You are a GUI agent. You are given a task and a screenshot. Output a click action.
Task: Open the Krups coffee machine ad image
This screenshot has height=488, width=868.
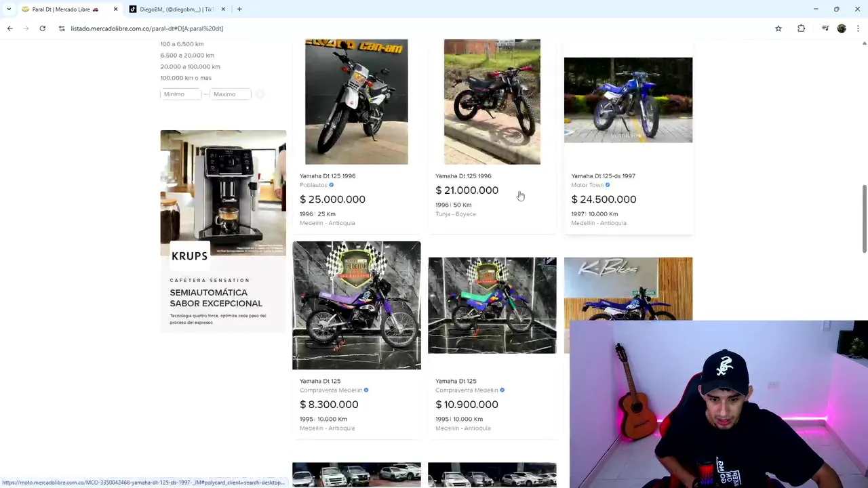coord(223,192)
